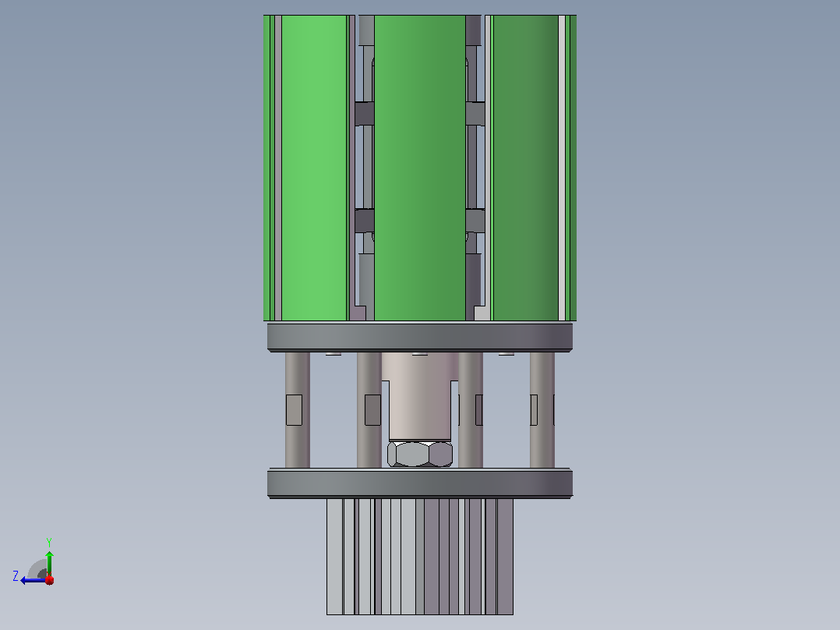Select the rightmost support post between the plates
This screenshot has height=630, width=840.
point(542,410)
